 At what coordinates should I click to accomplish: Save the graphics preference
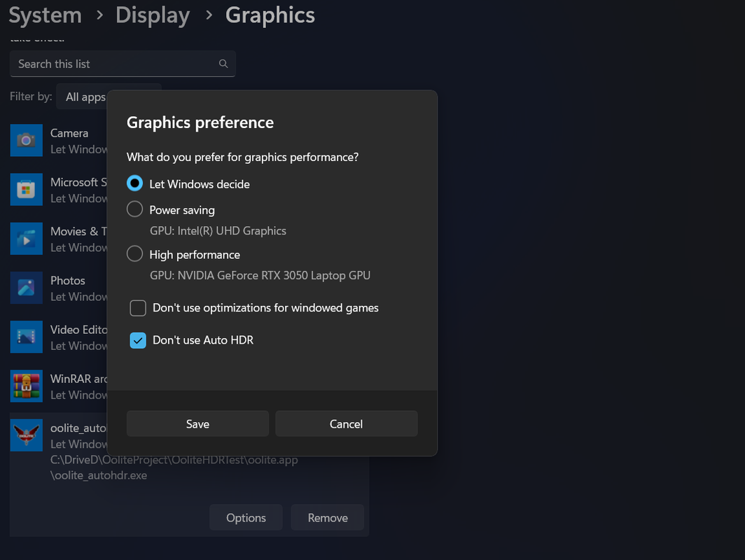point(197,423)
